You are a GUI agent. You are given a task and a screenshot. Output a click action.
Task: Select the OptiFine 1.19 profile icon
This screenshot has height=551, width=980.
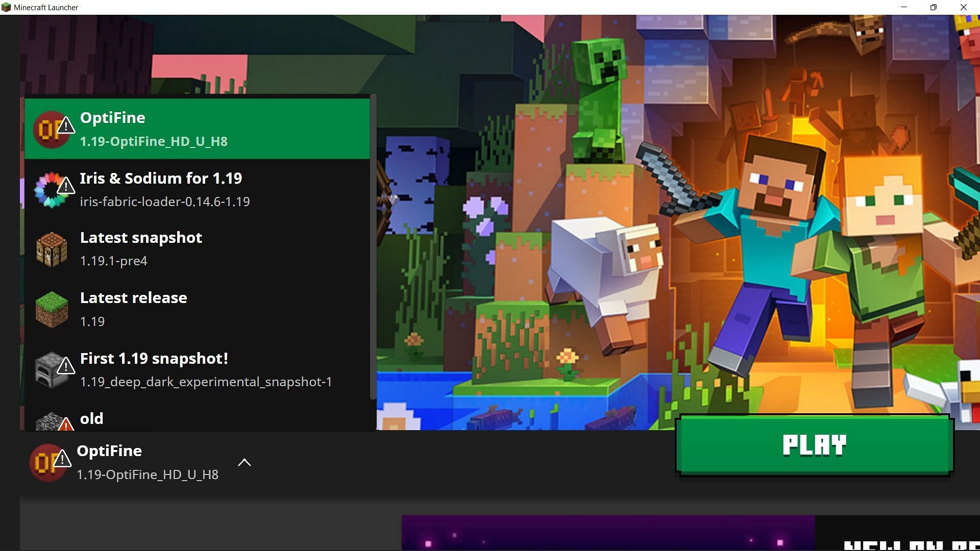pyautogui.click(x=53, y=129)
